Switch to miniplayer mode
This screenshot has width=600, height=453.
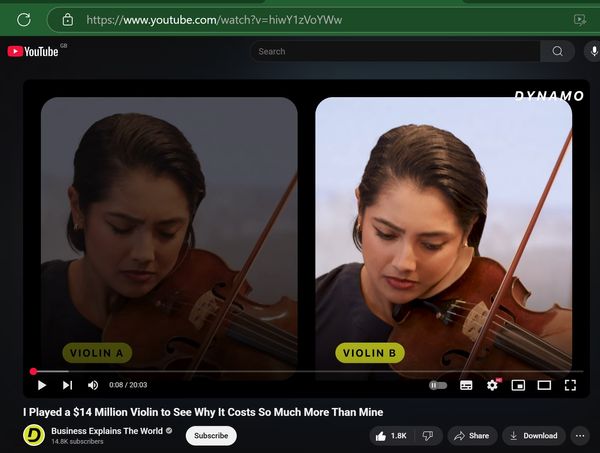[x=518, y=385]
